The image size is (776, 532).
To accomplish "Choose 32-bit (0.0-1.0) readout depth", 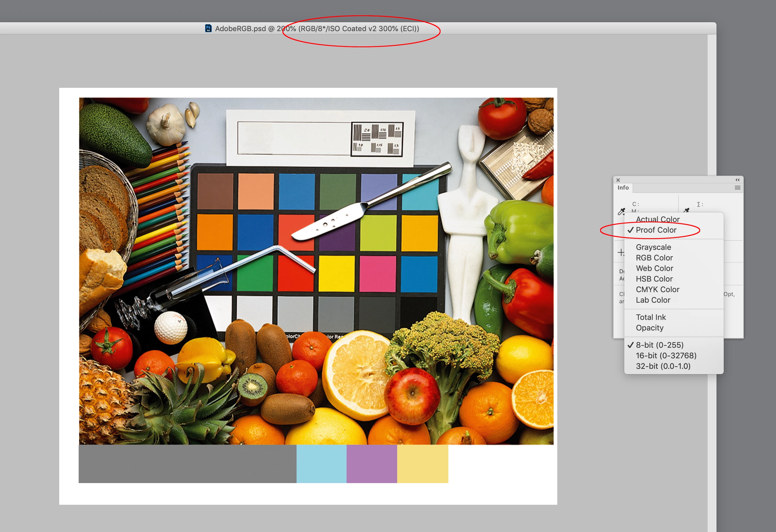I will point(663,366).
